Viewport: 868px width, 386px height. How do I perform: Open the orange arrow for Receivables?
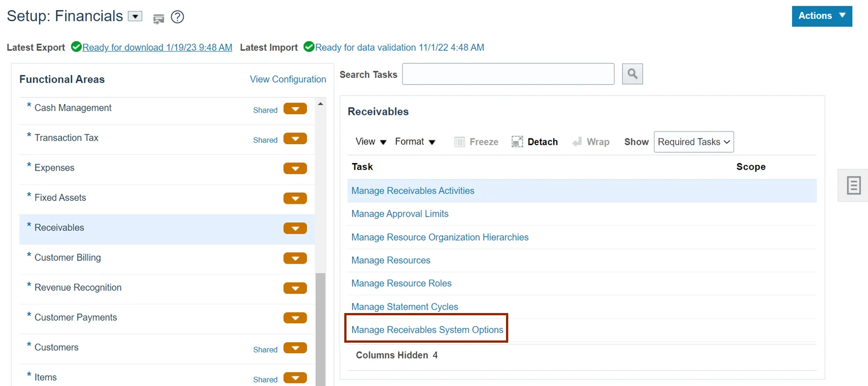coord(295,228)
